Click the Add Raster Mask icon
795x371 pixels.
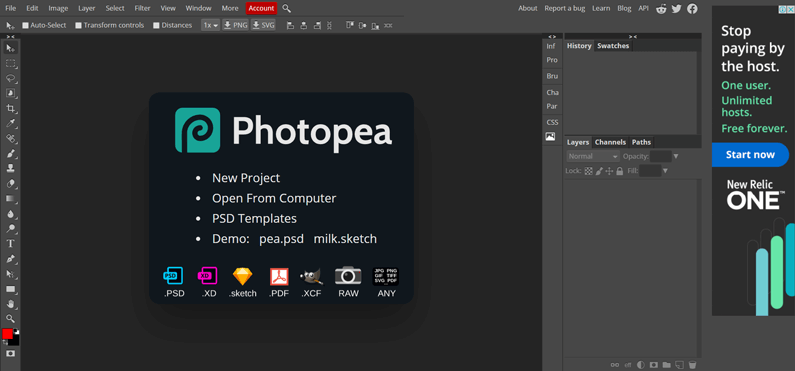tap(654, 364)
